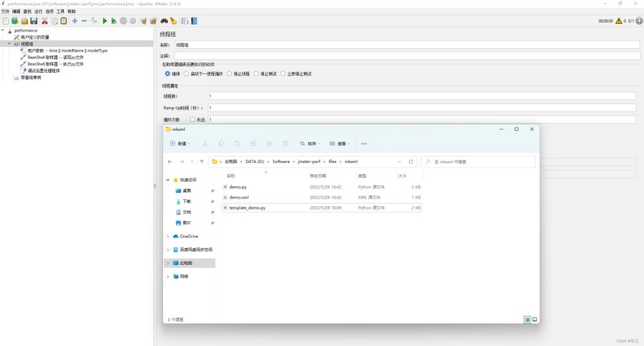Collapse the 线程组 tree node
644x346 pixels.
coord(10,44)
